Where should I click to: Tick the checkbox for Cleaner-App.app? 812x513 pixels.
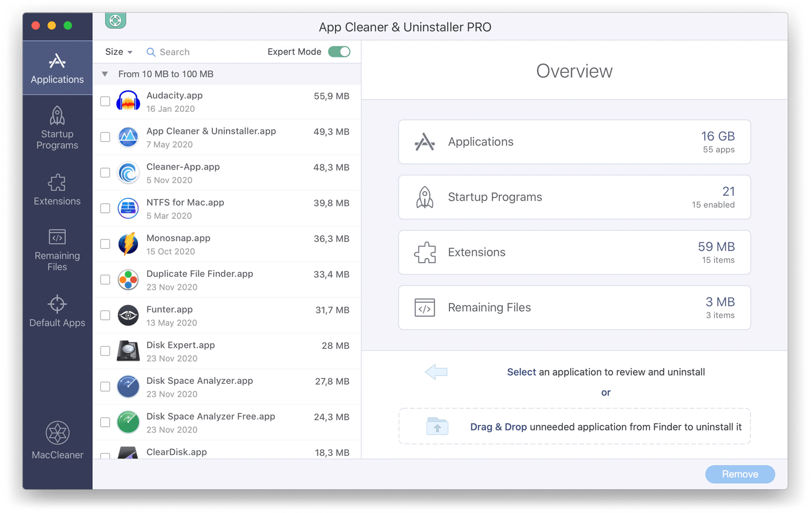105,173
